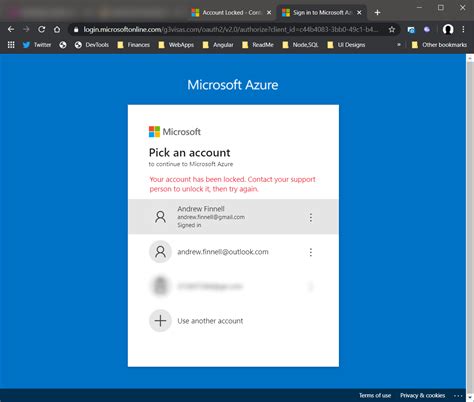Open the Twitter bookmark
The height and width of the screenshot is (402, 474).
click(37, 45)
